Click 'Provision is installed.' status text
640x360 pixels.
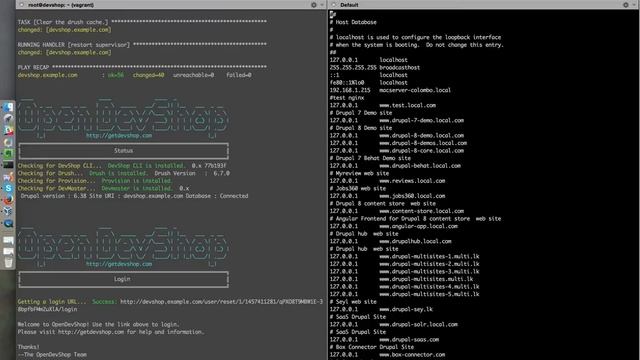(x=137, y=181)
